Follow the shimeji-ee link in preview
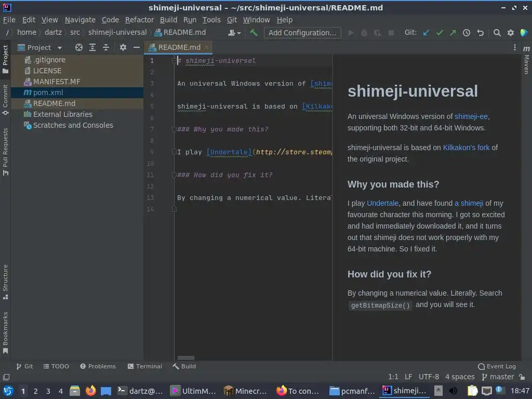The image size is (532, 399). point(471,116)
